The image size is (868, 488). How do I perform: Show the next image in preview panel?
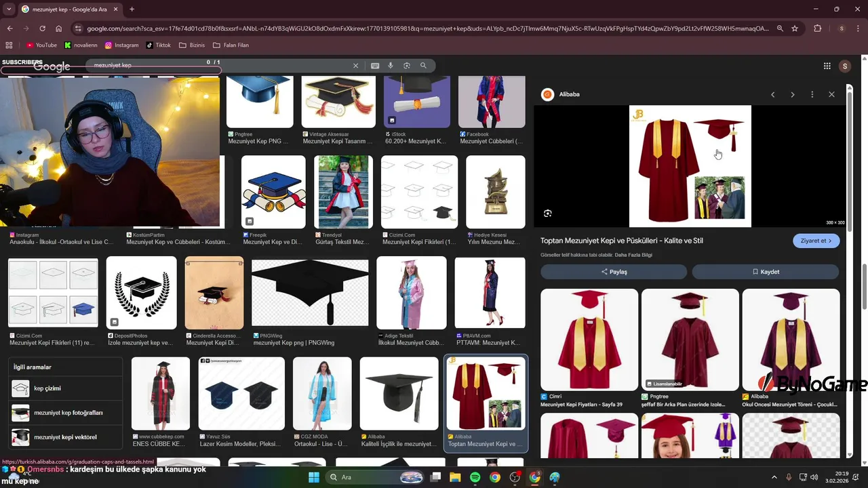coord(792,94)
